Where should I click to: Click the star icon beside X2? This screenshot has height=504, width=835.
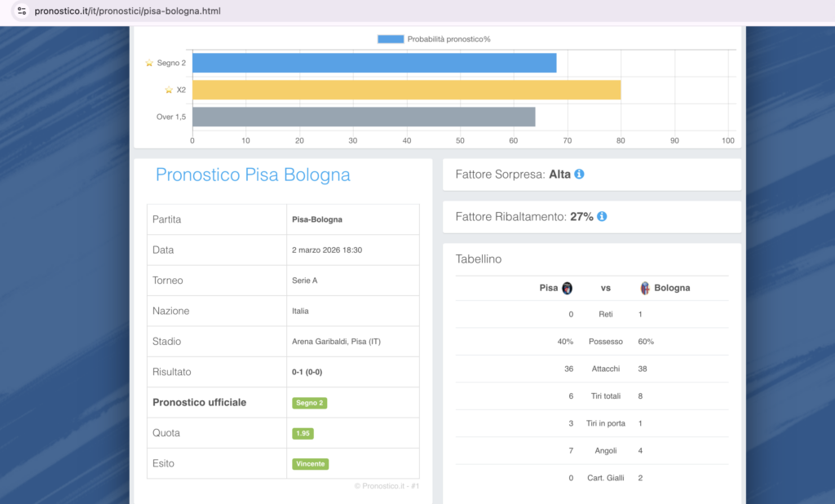tap(169, 90)
